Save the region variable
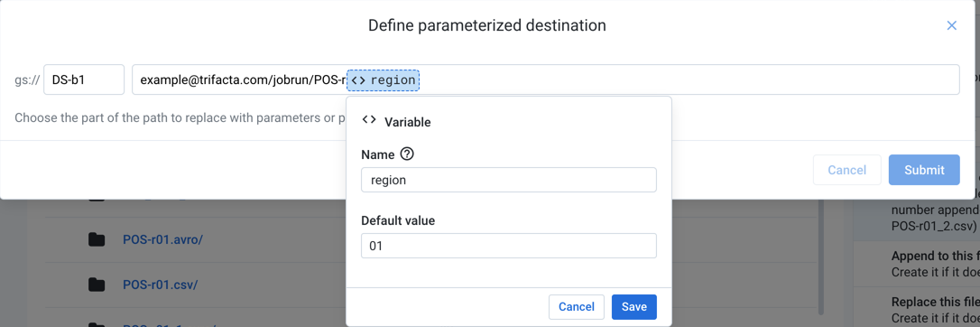 point(633,307)
